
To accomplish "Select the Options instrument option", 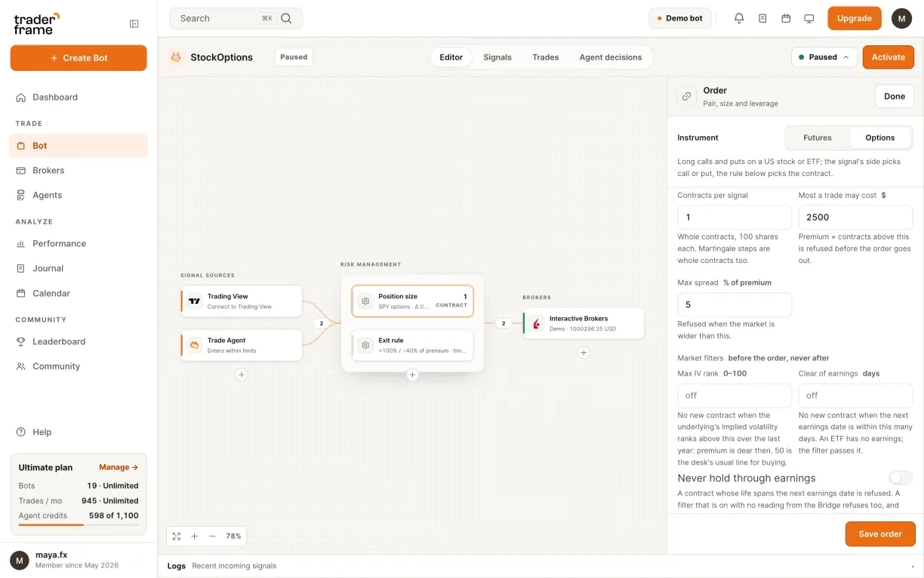I will click(880, 138).
